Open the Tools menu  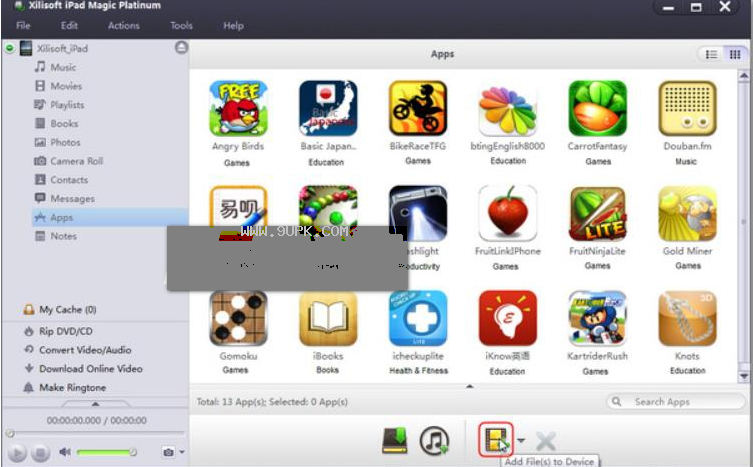(x=181, y=25)
